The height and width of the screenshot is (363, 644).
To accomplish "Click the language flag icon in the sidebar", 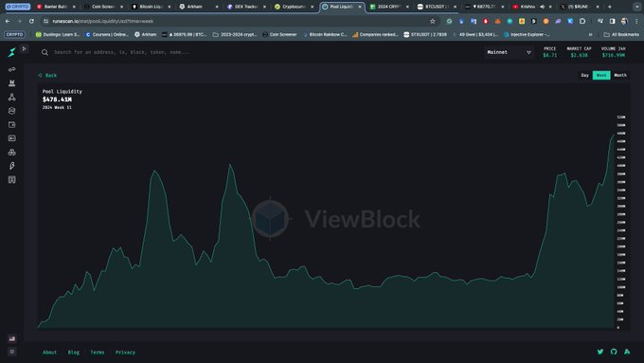I will pyautogui.click(x=12, y=338).
